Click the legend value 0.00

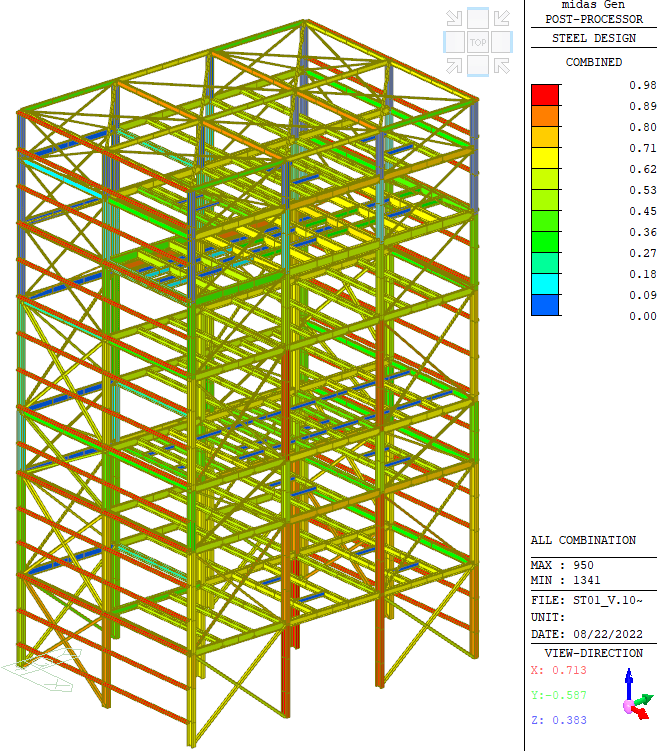(643, 316)
